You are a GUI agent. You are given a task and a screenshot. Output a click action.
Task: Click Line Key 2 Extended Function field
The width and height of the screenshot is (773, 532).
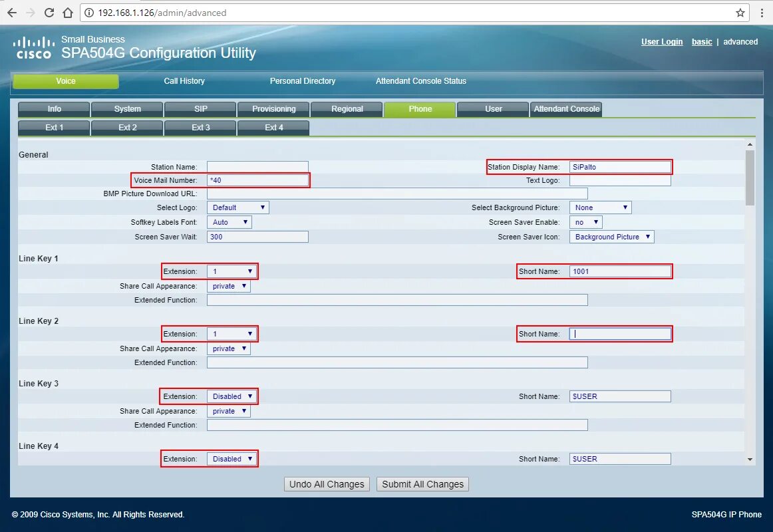click(397, 362)
